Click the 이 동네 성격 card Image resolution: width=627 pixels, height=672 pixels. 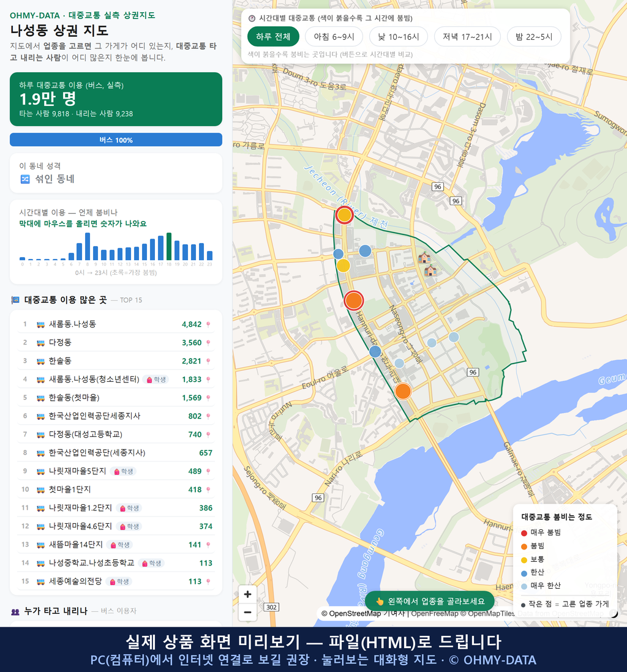[116, 173]
